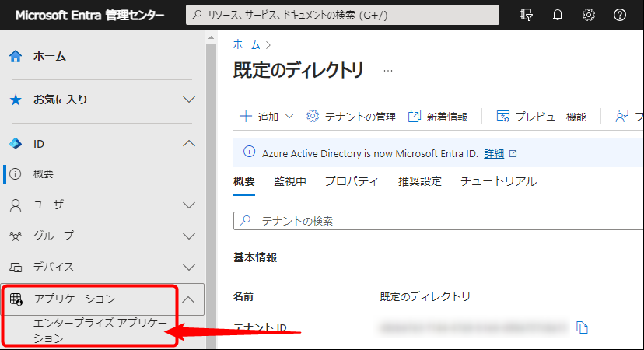The height and width of the screenshot is (350, 644).
Task: Click the テナントの管理 gear icon
Action: click(313, 116)
